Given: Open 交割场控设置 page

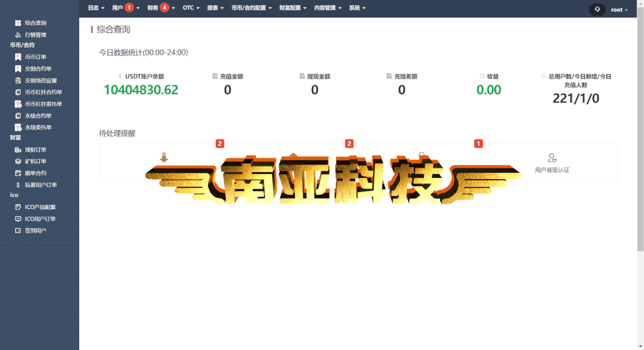Looking at the screenshot, I should point(41,80).
